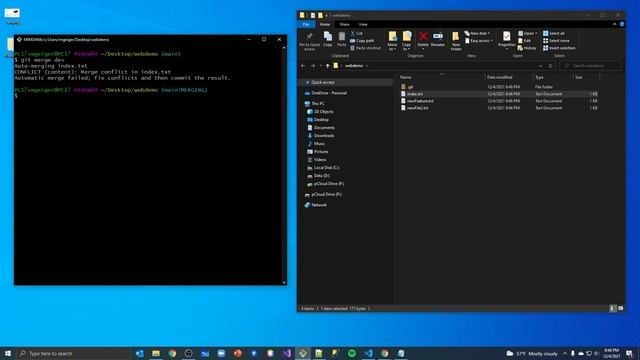Expand the New item dropdown
Screen dimensions: 640x360
coord(477,33)
